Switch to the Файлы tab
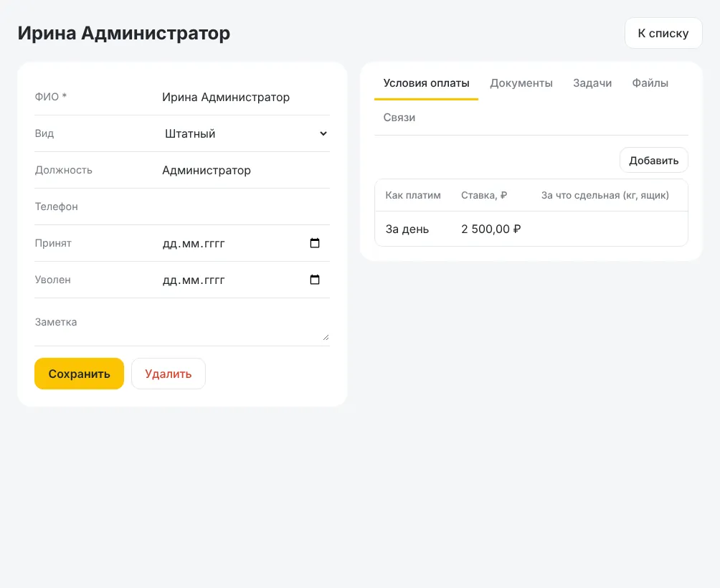 click(x=650, y=83)
